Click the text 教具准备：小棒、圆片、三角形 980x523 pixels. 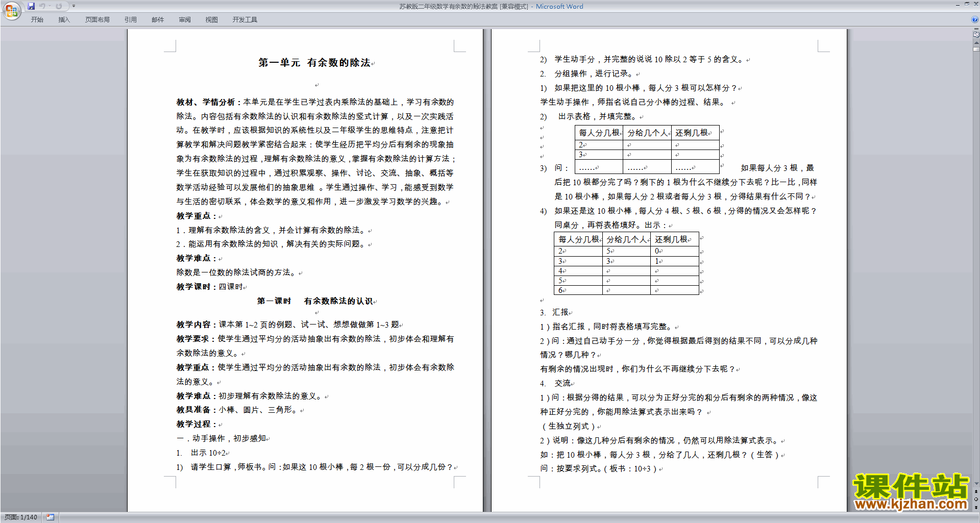click(237, 410)
